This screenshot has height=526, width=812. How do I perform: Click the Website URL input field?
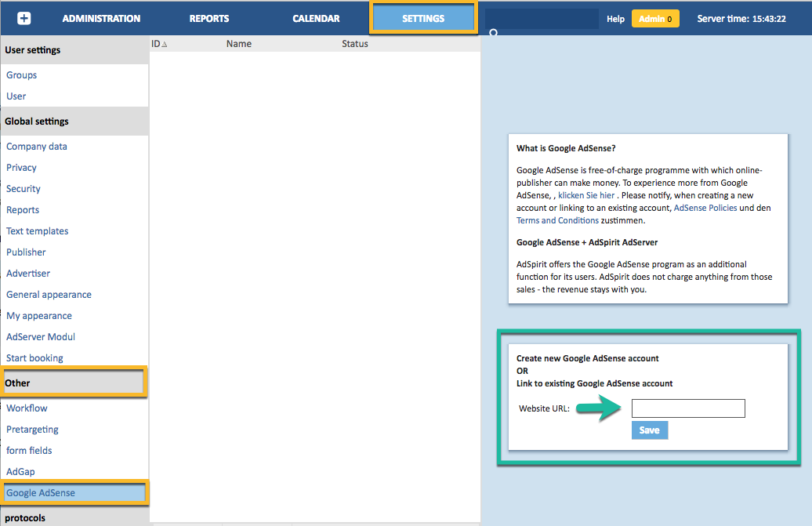point(688,408)
